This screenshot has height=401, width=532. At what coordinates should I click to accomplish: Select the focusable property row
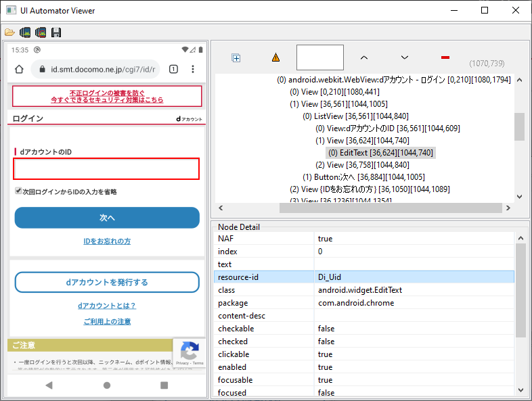pos(364,380)
